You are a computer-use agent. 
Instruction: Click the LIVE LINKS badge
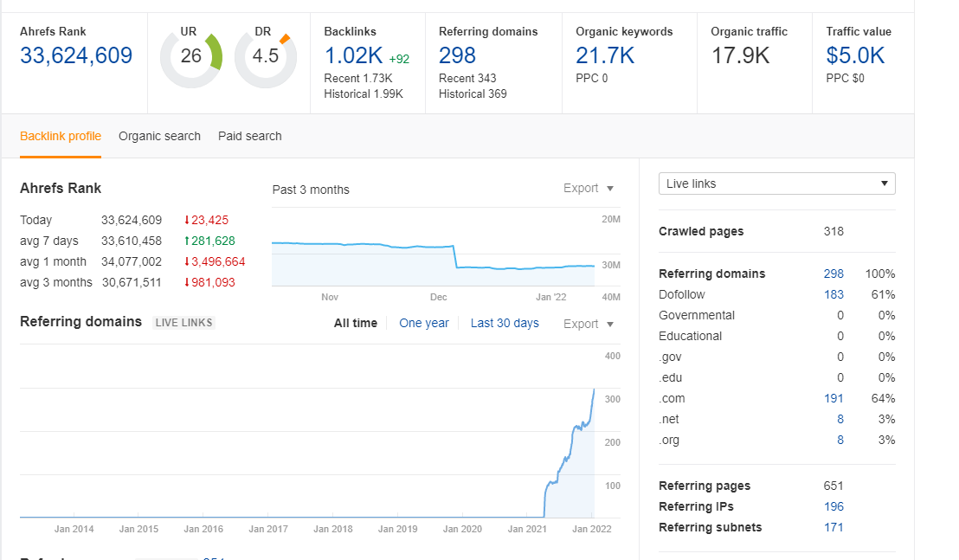click(183, 323)
